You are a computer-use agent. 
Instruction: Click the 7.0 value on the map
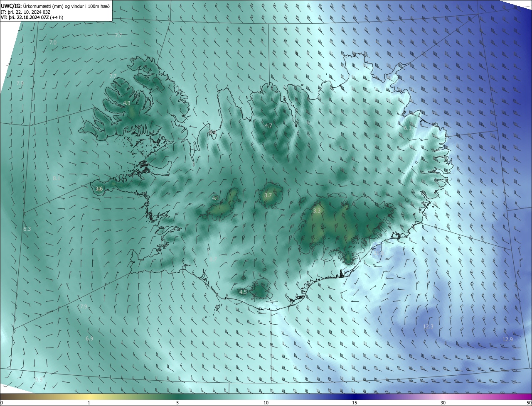pyautogui.click(x=53, y=43)
